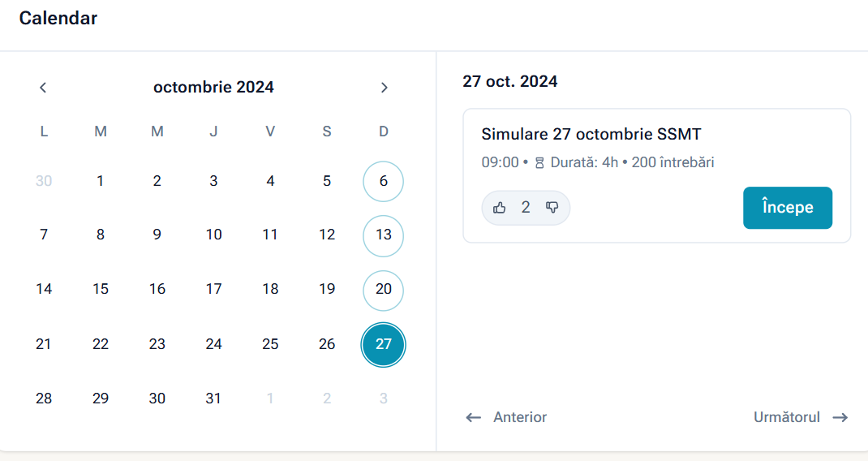This screenshot has width=868, height=461.
Task: Click the octombrie 2024 month heading
Action: (x=213, y=88)
